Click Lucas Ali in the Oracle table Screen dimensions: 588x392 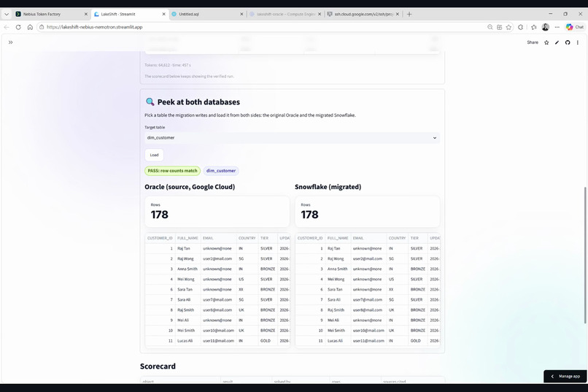[x=185, y=341]
